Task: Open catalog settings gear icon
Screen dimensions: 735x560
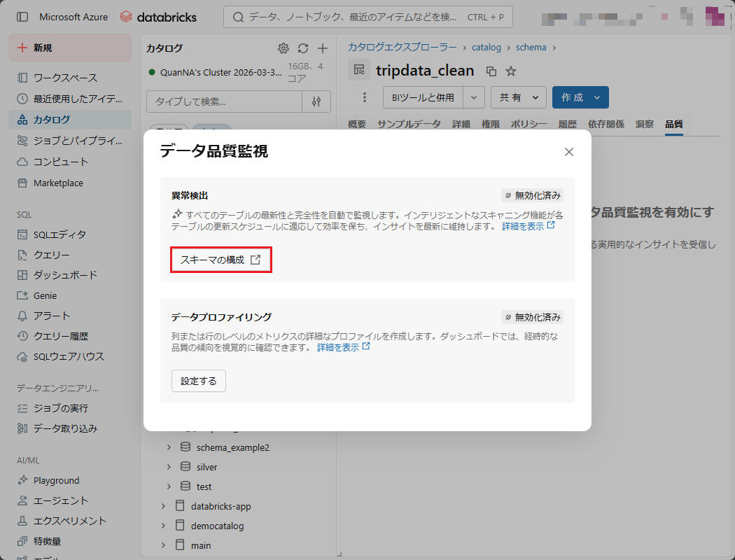Action: pyautogui.click(x=283, y=48)
